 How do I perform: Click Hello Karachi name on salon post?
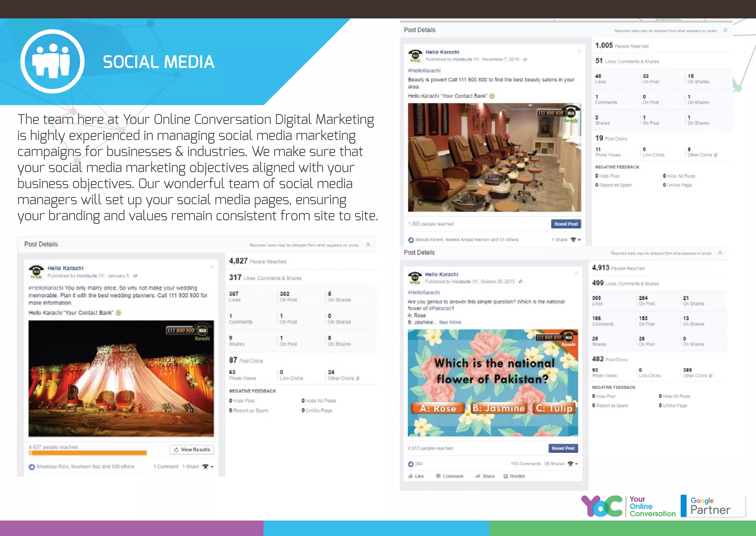click(x=442, y=52)
